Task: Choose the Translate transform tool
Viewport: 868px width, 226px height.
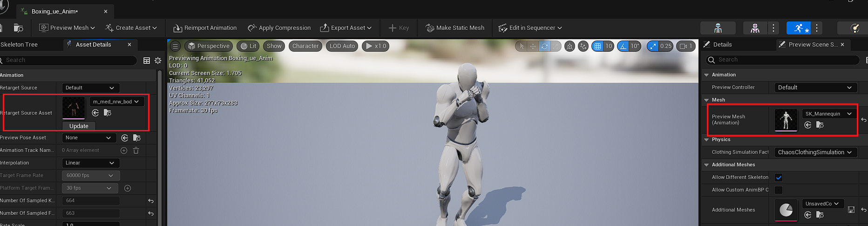Action: (533, 46)
